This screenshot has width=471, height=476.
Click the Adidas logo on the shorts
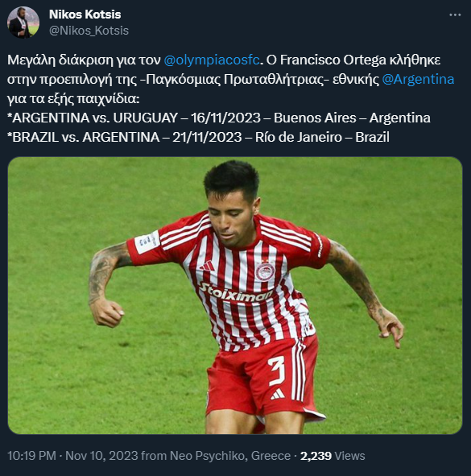coord(278,394)
